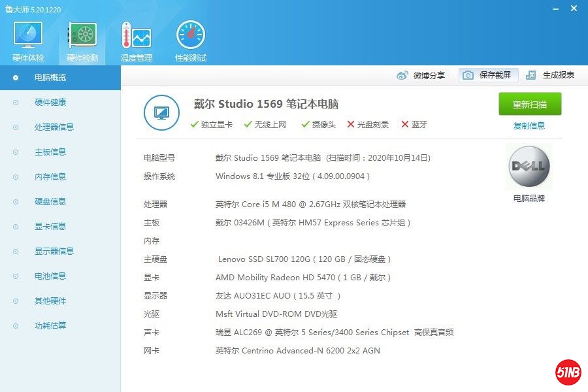View 电池信息 battery information

point(50,276)
